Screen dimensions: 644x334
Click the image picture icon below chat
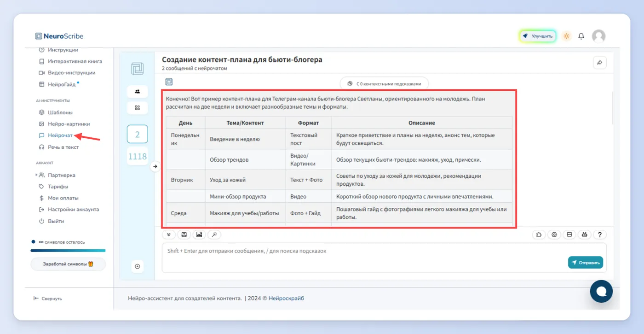pyautogui.click(x=199, y=234)
